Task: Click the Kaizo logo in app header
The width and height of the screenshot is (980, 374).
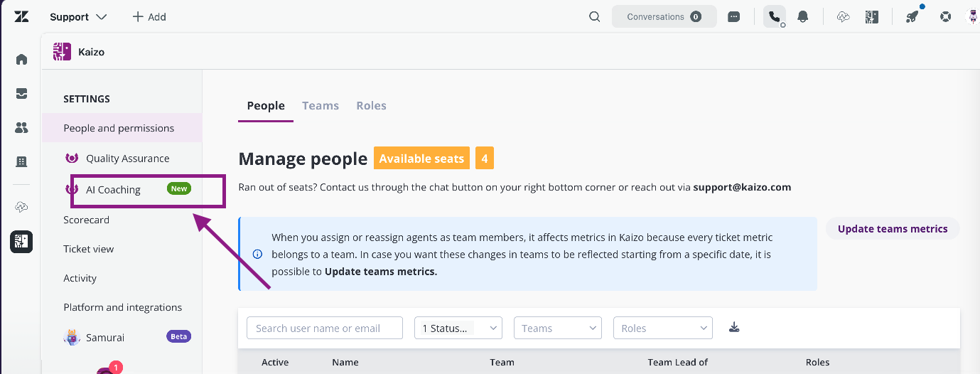Action: pos(62,52)
